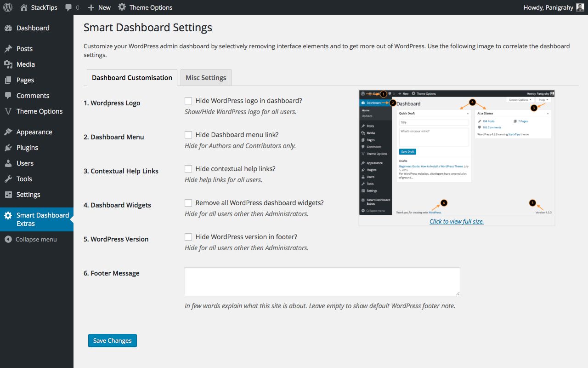
Task: Click the Users person icon
Action: click(8, 163)
